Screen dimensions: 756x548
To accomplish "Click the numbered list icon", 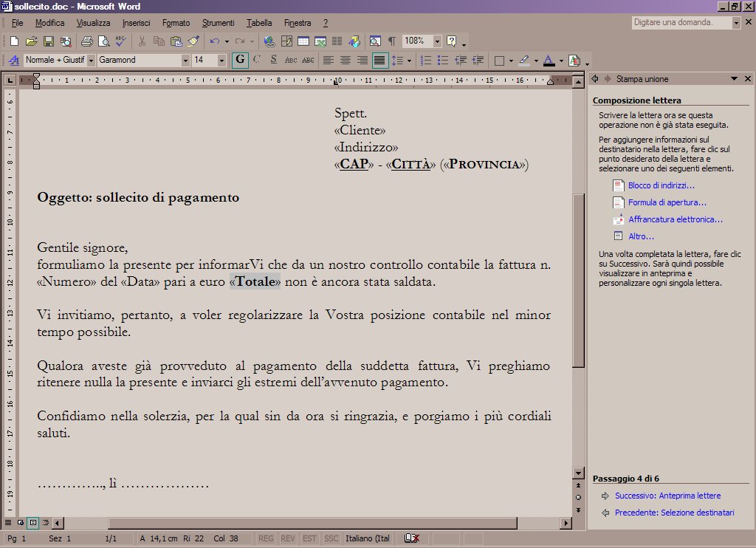I will point(425,61).
